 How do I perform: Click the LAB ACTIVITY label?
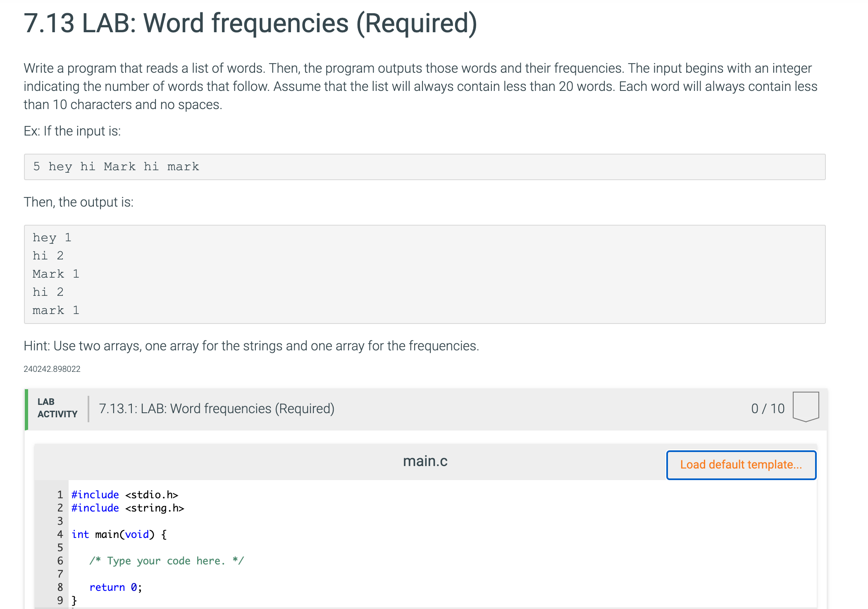point(57,408)
